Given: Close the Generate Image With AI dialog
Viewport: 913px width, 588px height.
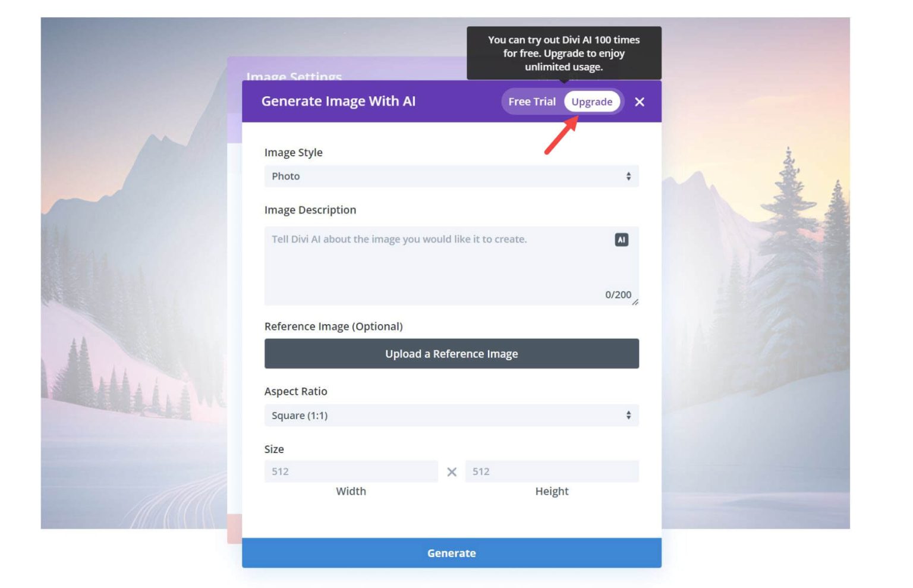Looking at the screenshot, I should [640, 102].
